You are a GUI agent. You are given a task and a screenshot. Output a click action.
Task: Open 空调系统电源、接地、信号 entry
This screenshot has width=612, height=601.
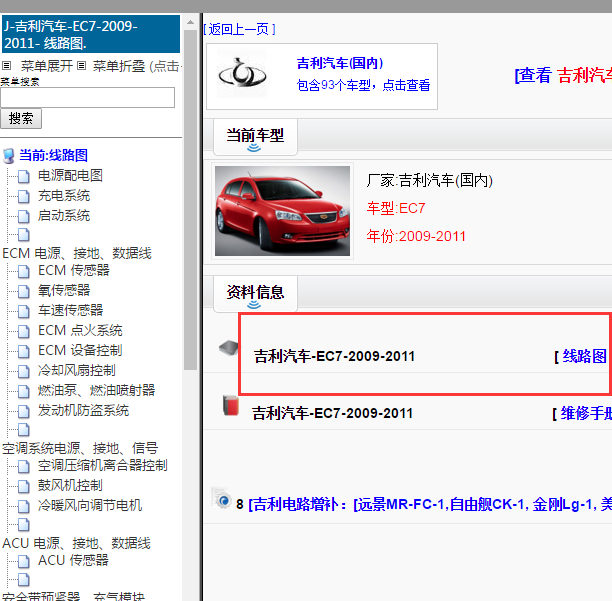point(80,448)
